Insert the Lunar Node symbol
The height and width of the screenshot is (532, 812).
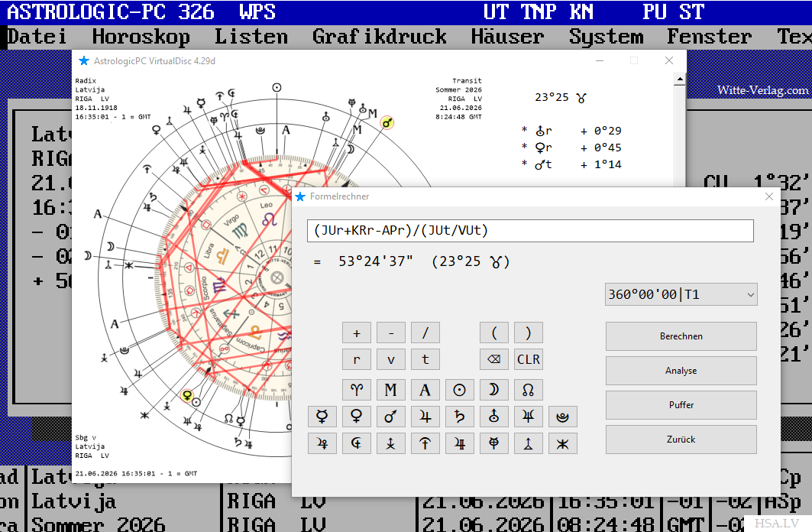click(x=528, y=390)
